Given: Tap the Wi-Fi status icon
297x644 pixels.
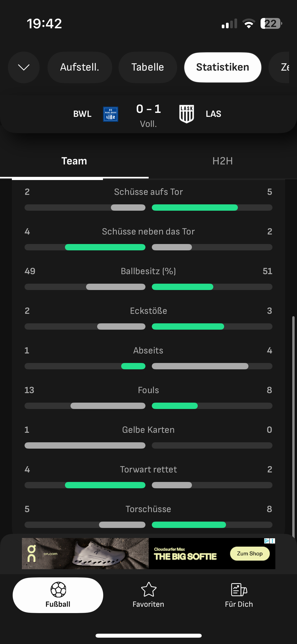Looking at the screenshot, I should pyautogui.click(x=248, y=24).
